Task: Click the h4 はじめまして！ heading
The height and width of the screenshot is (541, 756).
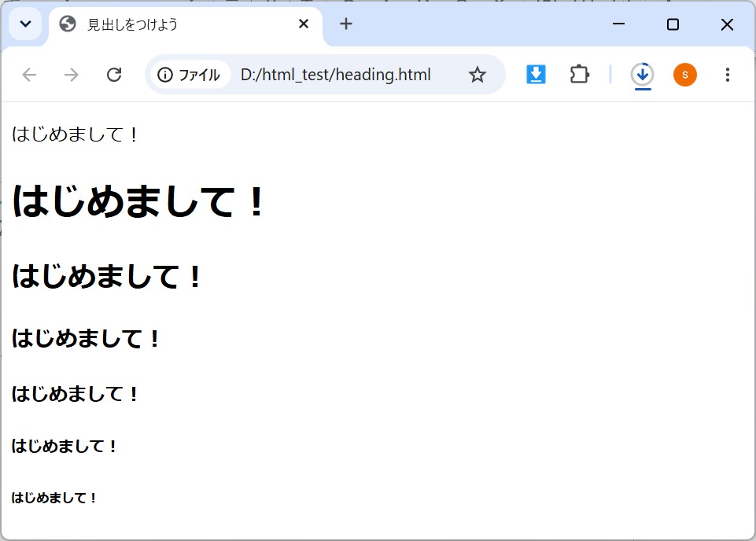Action: 76,394
